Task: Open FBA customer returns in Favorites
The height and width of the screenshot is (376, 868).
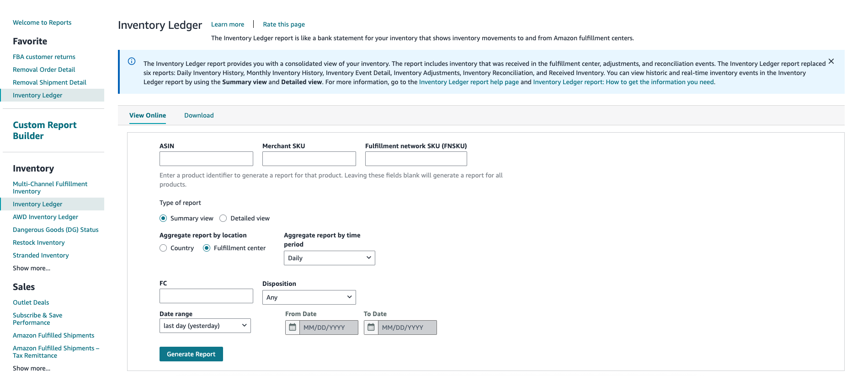Action: (x=44, y=57)
